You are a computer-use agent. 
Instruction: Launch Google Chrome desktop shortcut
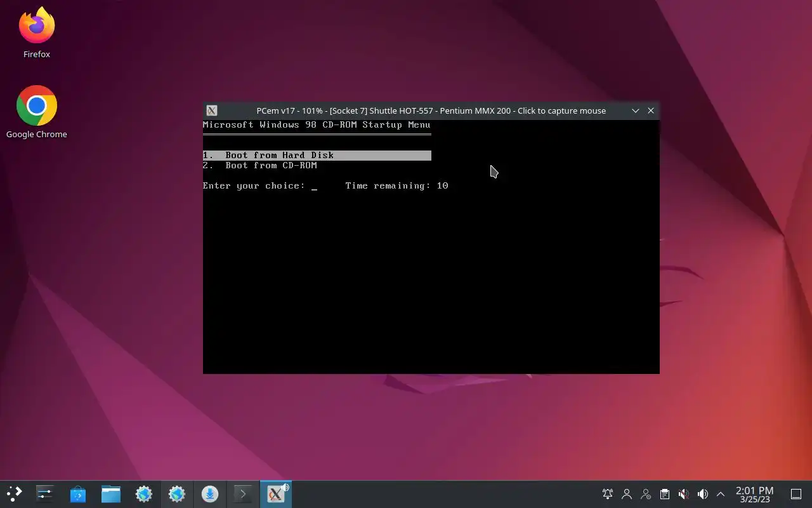[37, 112]
